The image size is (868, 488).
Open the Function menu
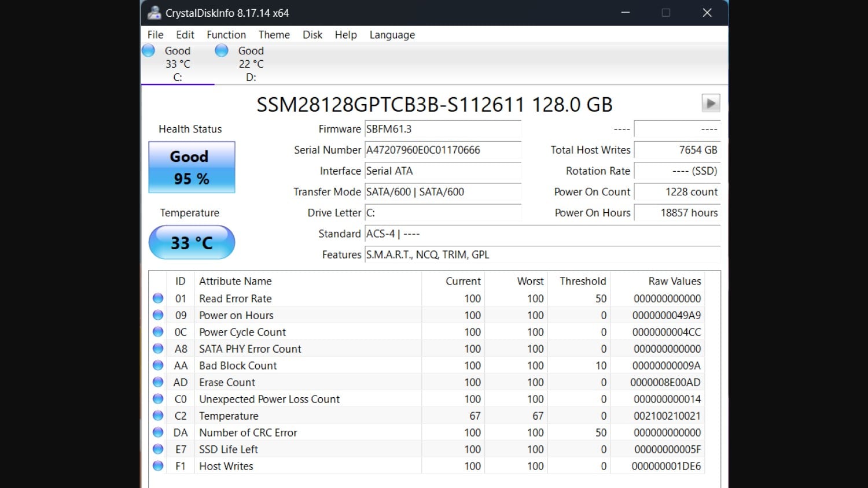tap(226, 35)
